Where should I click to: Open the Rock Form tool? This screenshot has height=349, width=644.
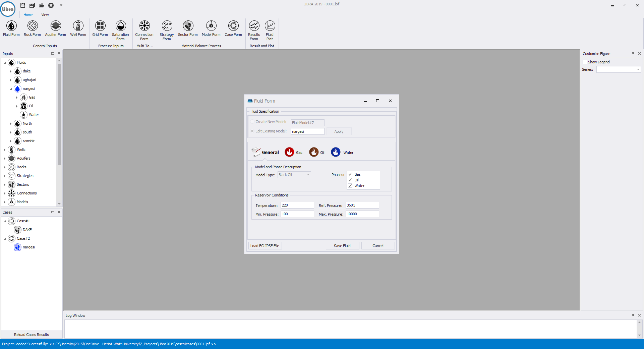32,28
